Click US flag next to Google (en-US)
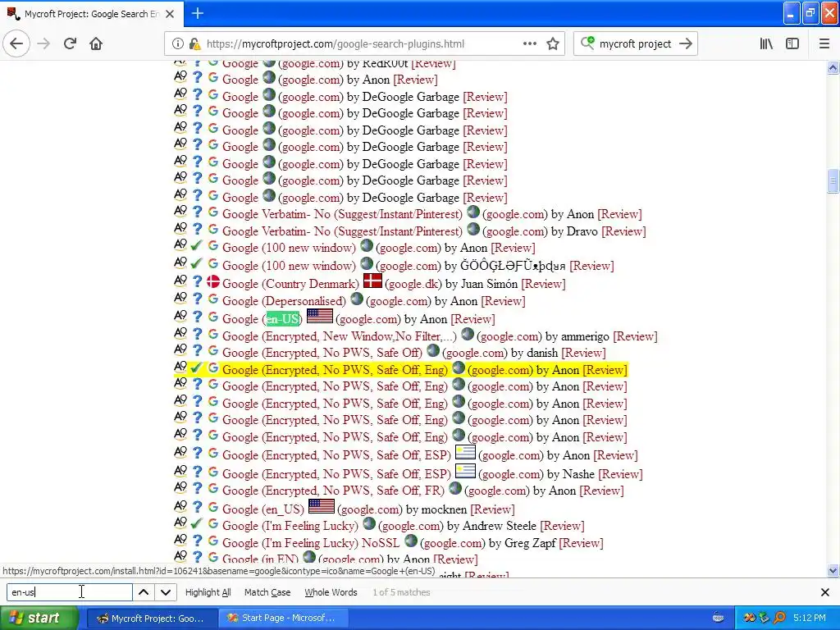Screen dimensions: 840x630 point(319,316)
